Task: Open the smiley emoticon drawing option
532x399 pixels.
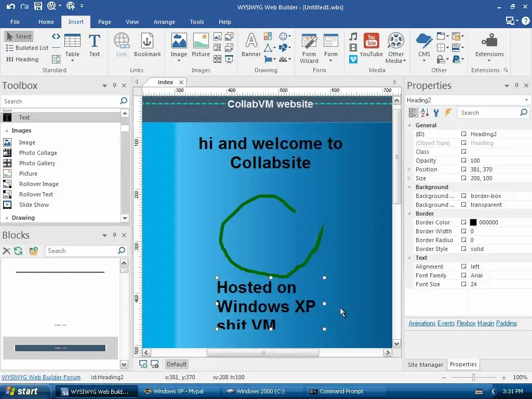Action: point(285,36)
